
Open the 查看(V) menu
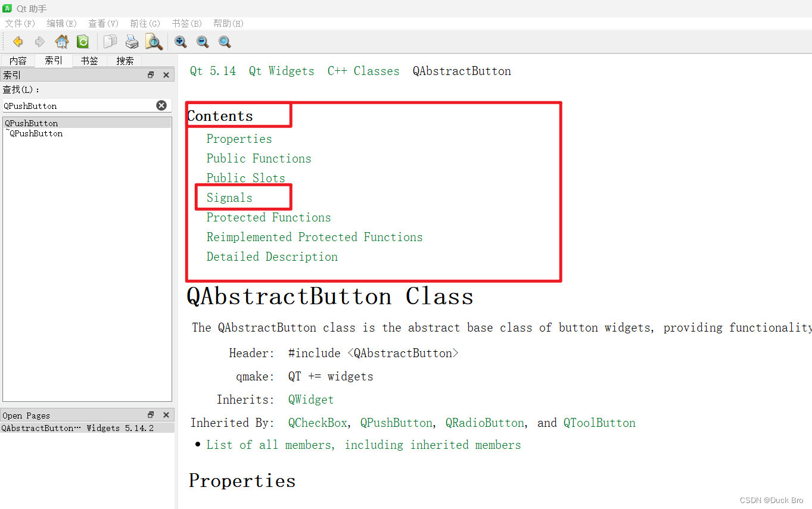click(104, 23)
